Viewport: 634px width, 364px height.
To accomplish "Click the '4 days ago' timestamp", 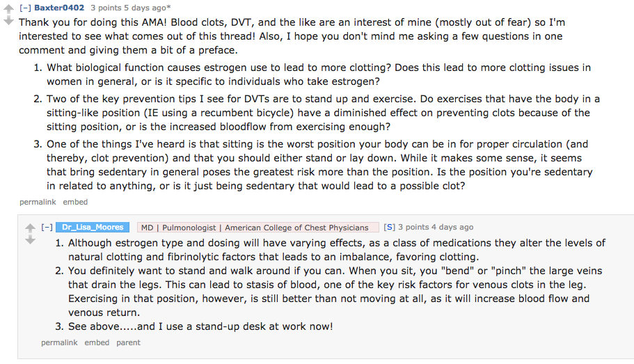I will (452, 228).
